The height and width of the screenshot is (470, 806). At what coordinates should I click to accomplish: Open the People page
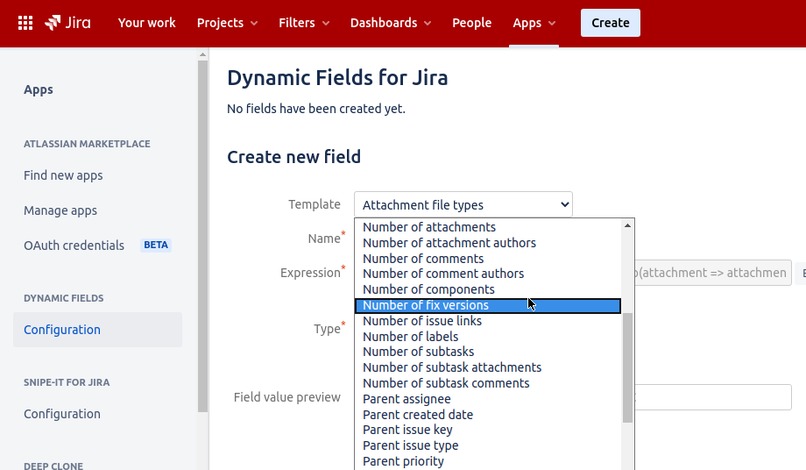click(x=472, y=23)
